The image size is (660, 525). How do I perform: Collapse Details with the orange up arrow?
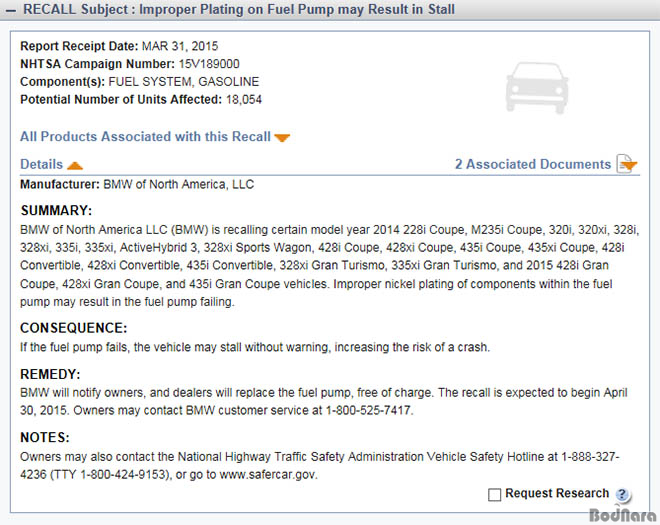tap(75, 165)
